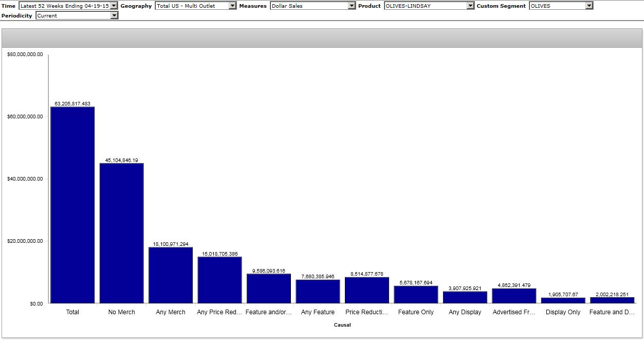
Task: Open the Measures dropdown showing Dollar Sales
Action: [x=312, y=6]
